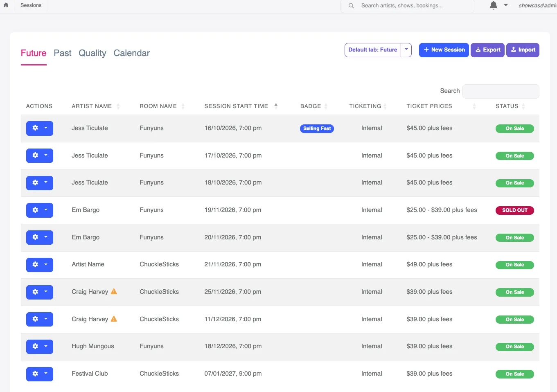This screenshot has width=557, height=392.
Task: Click Em Bargo in 19/11/2026 row
Action: [x=86, y=210]
